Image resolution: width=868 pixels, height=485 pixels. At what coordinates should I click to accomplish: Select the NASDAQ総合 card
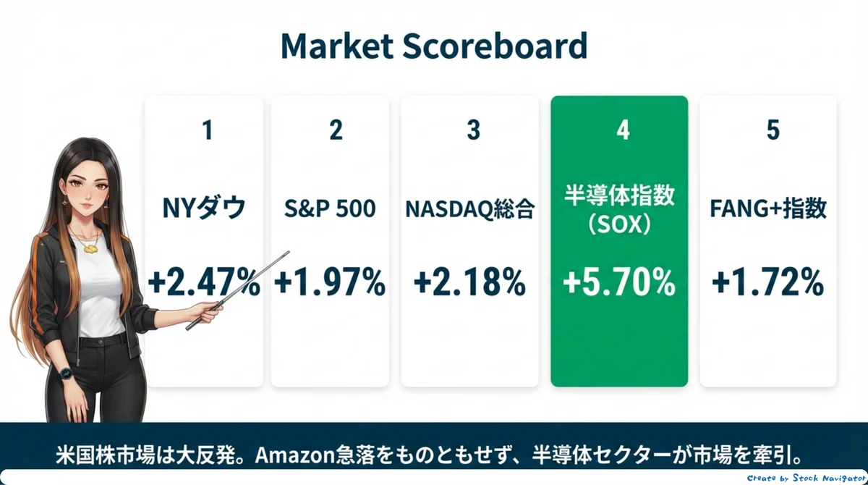click(x=470, y=241)
